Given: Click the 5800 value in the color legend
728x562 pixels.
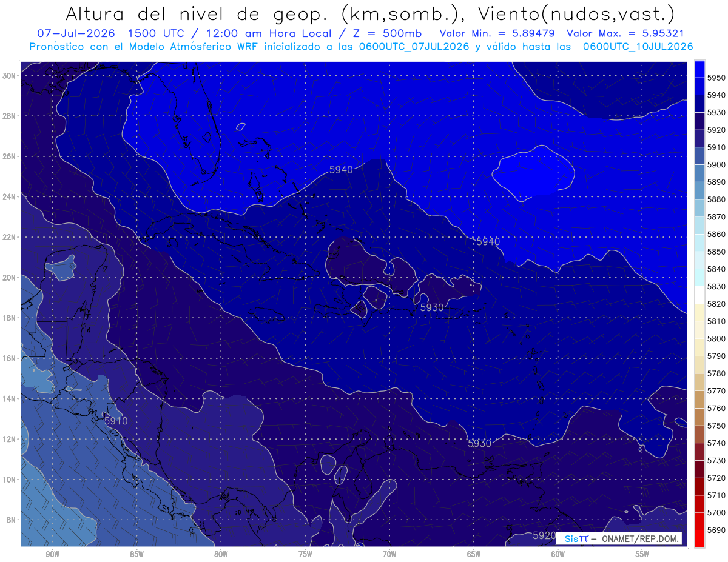Looking at the screenshot, I should 716,338.
